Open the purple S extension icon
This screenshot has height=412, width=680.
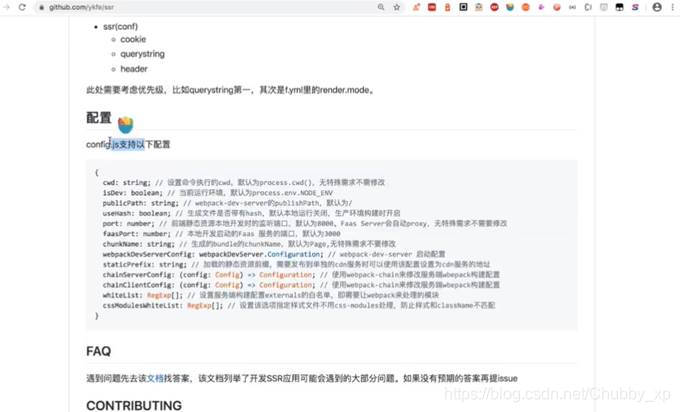[x=635, y=7]
